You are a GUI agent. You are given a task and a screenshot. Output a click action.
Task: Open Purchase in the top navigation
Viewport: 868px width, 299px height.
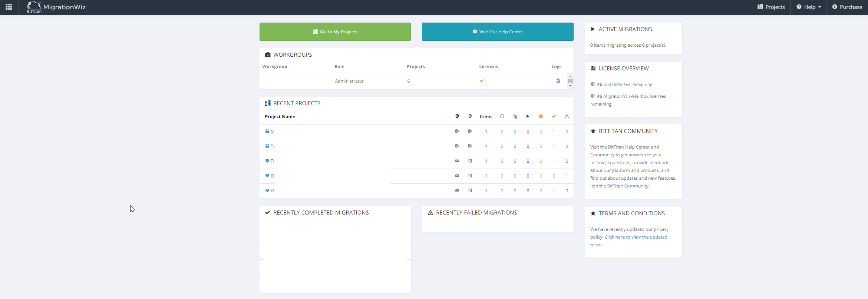click(x=847, y=7)
